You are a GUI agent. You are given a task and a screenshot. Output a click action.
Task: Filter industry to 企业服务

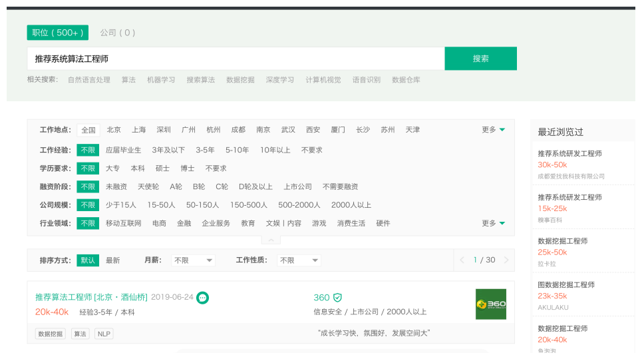(216, 223)
